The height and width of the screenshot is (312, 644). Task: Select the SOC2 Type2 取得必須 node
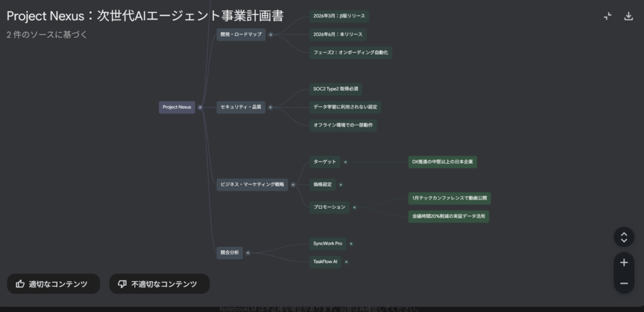336,89
